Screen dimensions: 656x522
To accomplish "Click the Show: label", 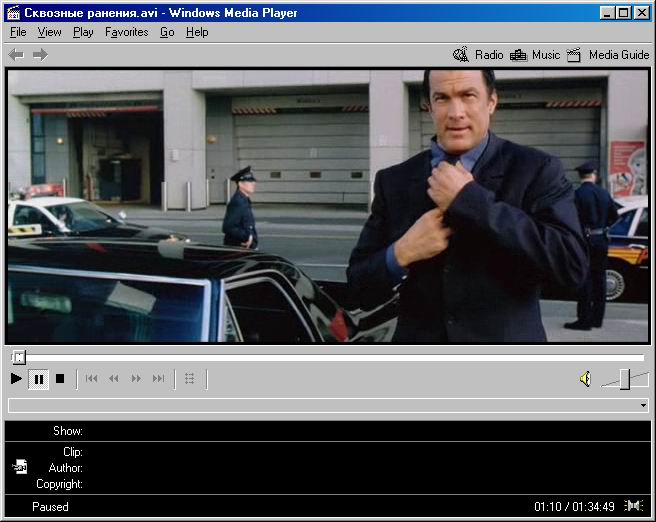I will tap(68, 431).
